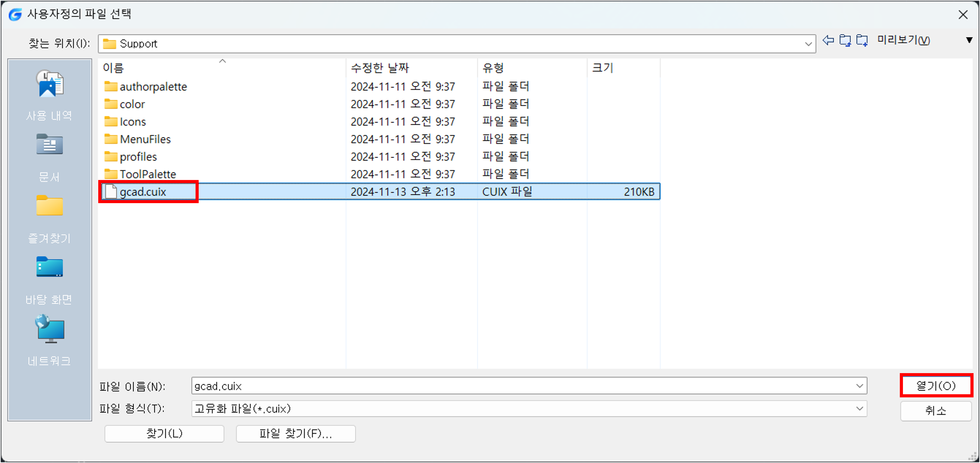The image size is (980, 463).
Task: Click the date 2024-11-13 오후 2:13
Action: [402, 192]
